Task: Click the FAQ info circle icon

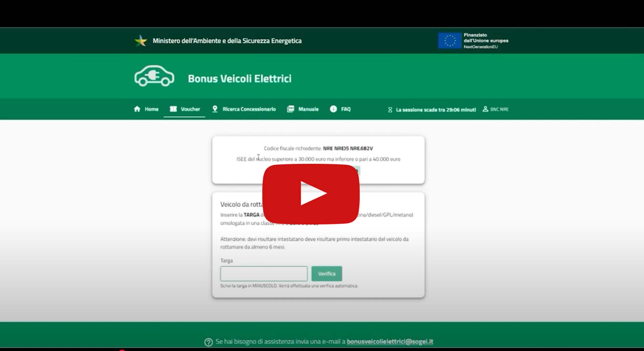Action: point(334,109)
